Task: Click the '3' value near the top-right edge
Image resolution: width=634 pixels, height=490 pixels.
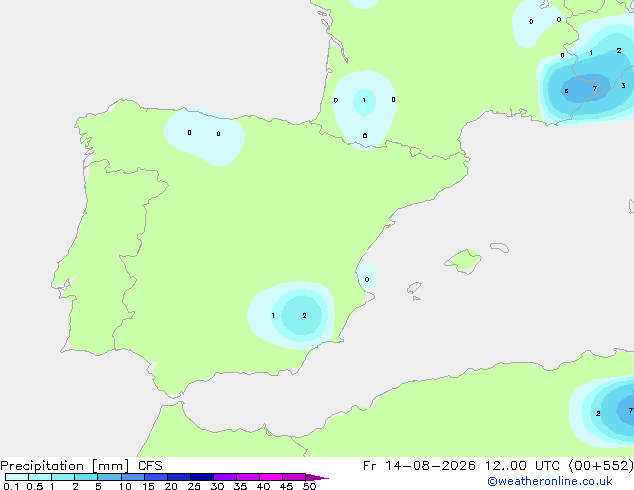Action: (623, 85)
